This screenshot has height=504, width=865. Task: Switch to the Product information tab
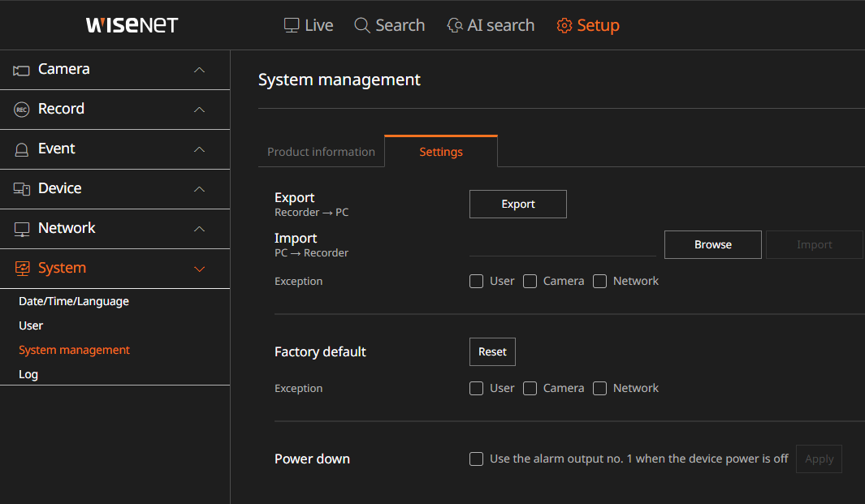tap(321, 151)
